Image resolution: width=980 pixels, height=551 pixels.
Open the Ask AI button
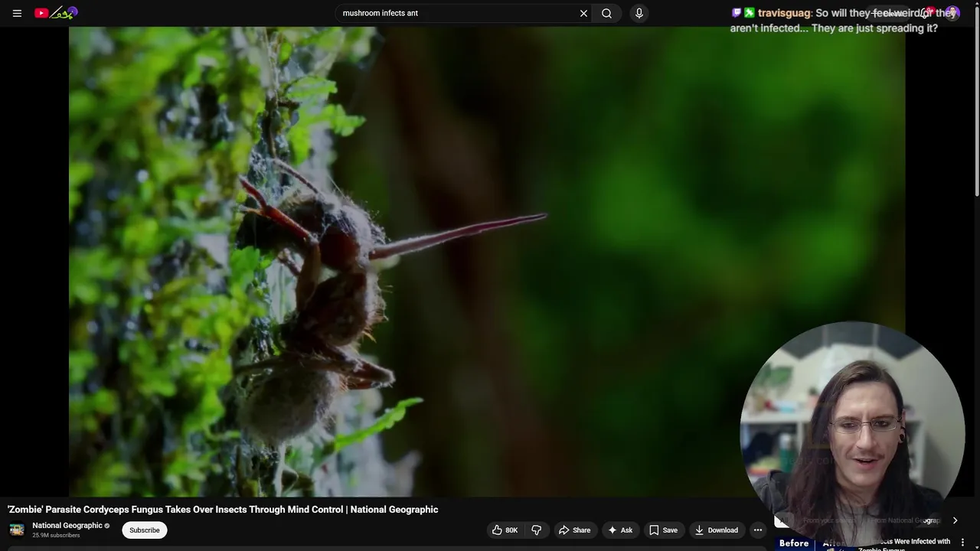pyautogui.click(x=620, y=530)
